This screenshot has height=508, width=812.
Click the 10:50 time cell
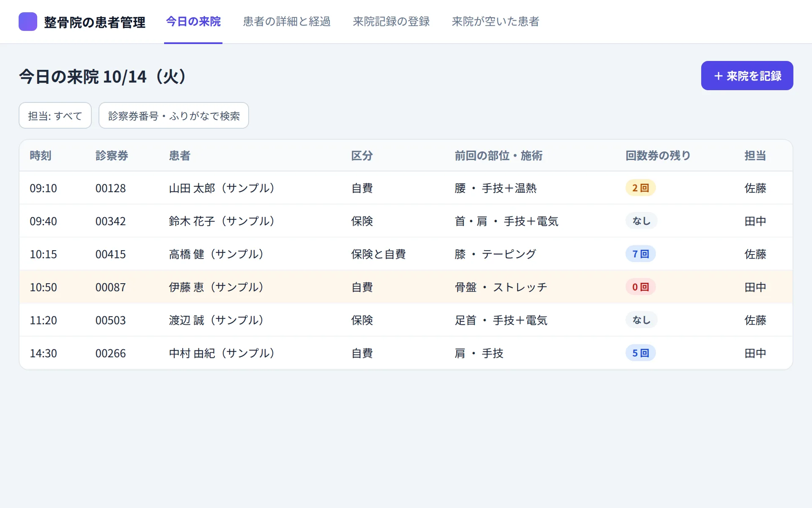tap(43, 287)
